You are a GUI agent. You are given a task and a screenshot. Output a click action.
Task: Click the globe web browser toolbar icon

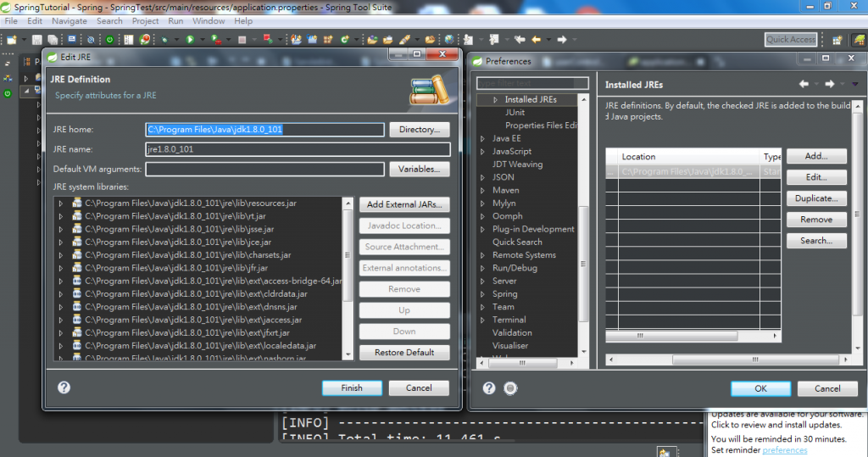tap(449, 39)
